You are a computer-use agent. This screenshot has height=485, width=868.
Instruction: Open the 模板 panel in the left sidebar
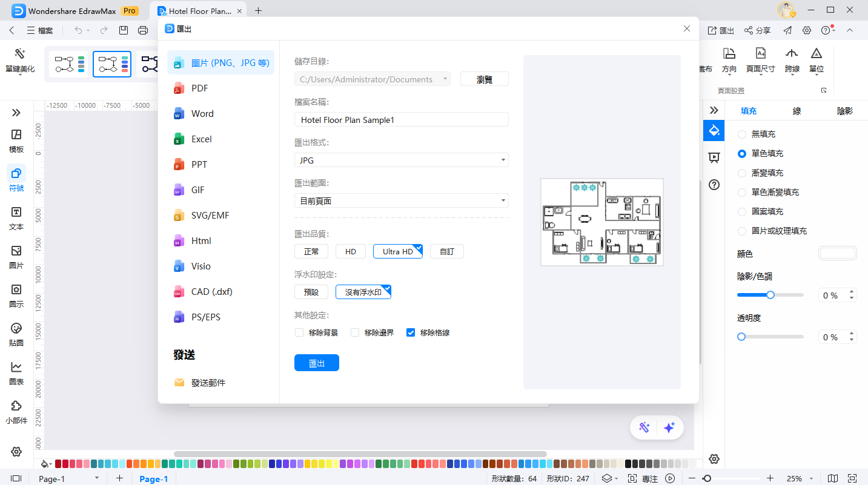(16, 140)
